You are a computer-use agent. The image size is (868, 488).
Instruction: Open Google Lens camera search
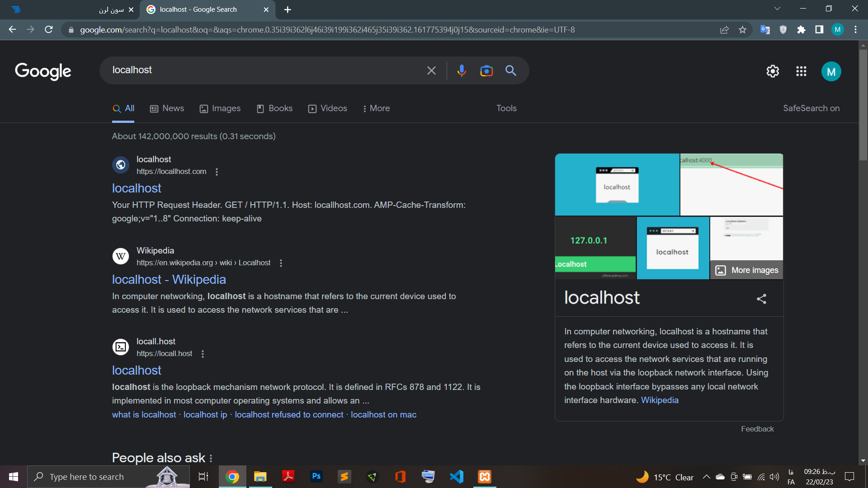click(486, 70)
